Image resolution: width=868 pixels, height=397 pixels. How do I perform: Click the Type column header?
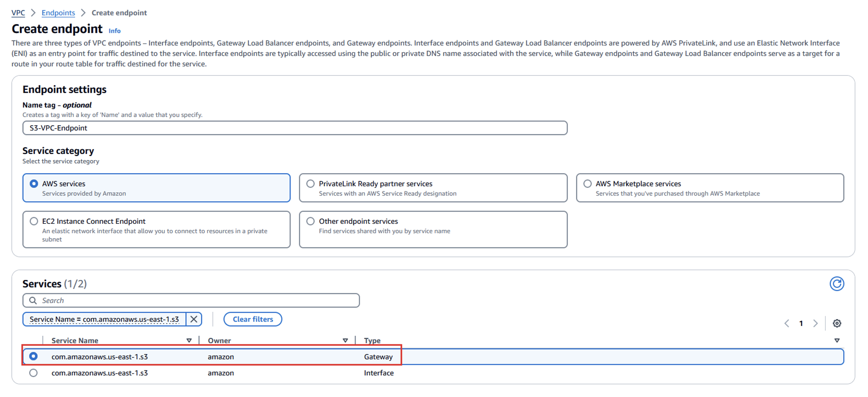[x=372, y=341]
